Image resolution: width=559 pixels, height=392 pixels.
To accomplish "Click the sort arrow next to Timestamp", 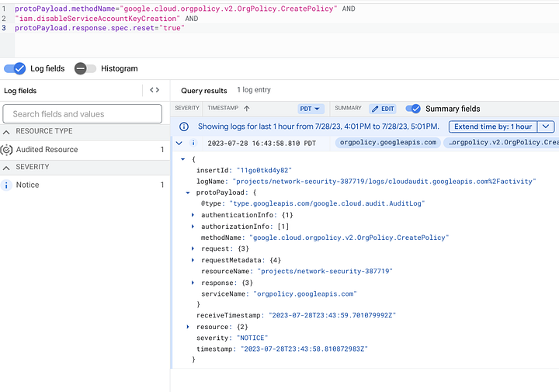I will (x=247, y=109).
